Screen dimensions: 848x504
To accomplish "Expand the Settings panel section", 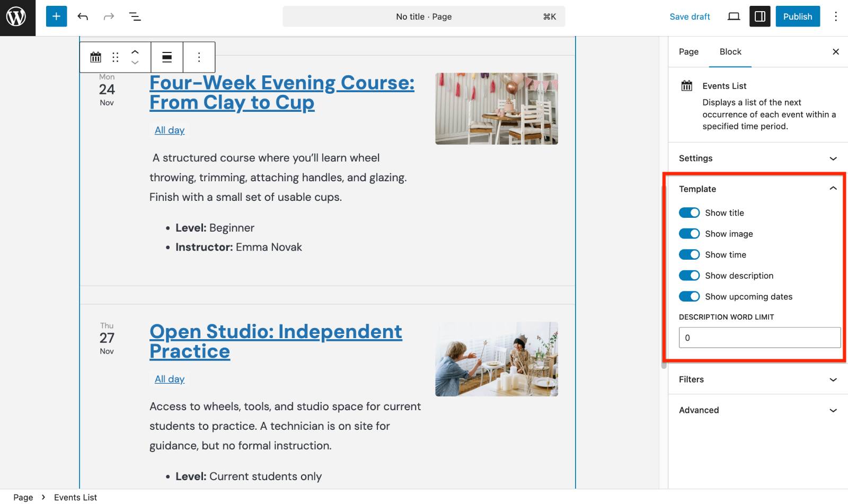I will click(x=758, y=158).
